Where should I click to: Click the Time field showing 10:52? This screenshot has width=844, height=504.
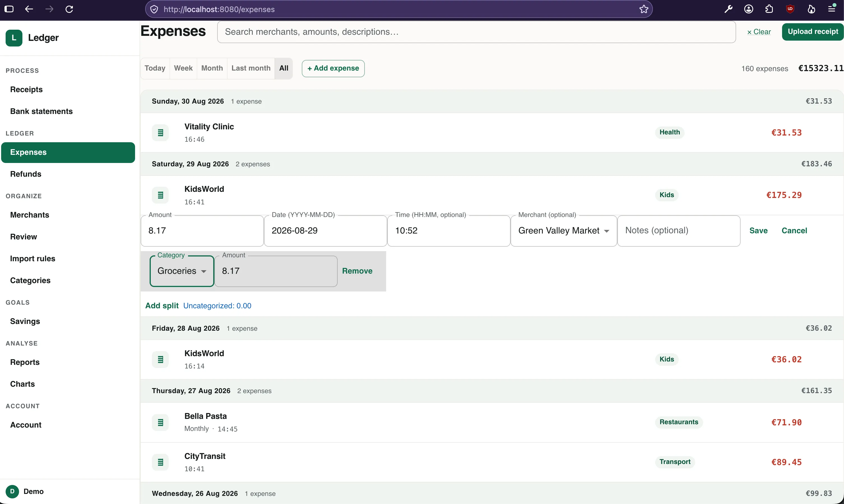[x=449, y=231]
